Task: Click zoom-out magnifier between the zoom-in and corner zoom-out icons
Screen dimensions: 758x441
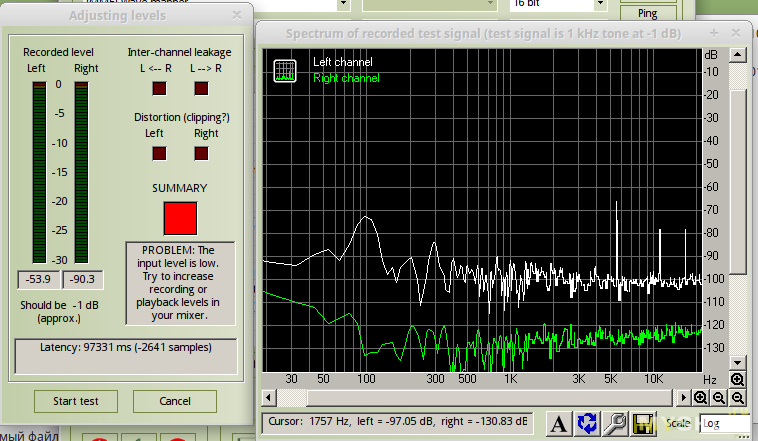Action: [719, 398]
